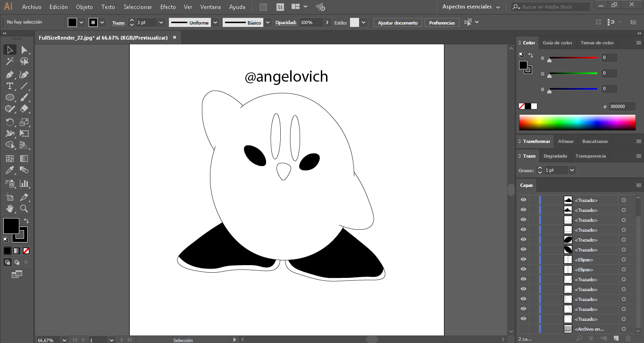The image size is (644, 343).
Task: Click the hex color field 000000
Action: [622, 107]
